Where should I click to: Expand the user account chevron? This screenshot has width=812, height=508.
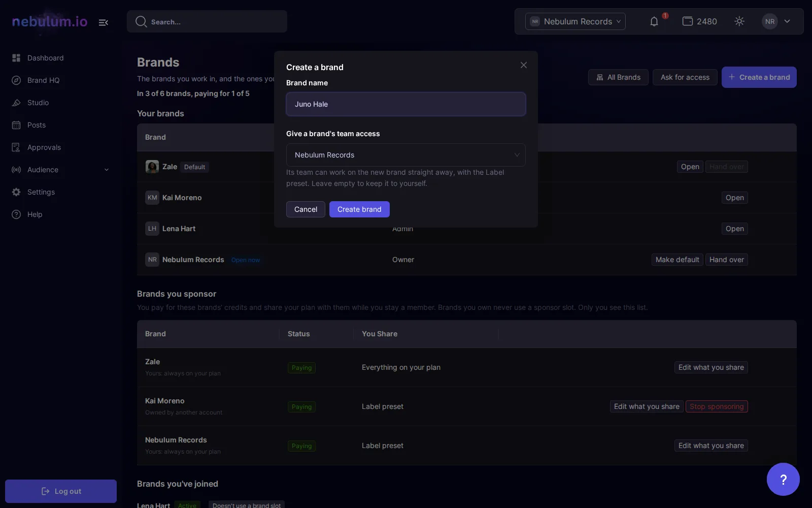(787, 21)
